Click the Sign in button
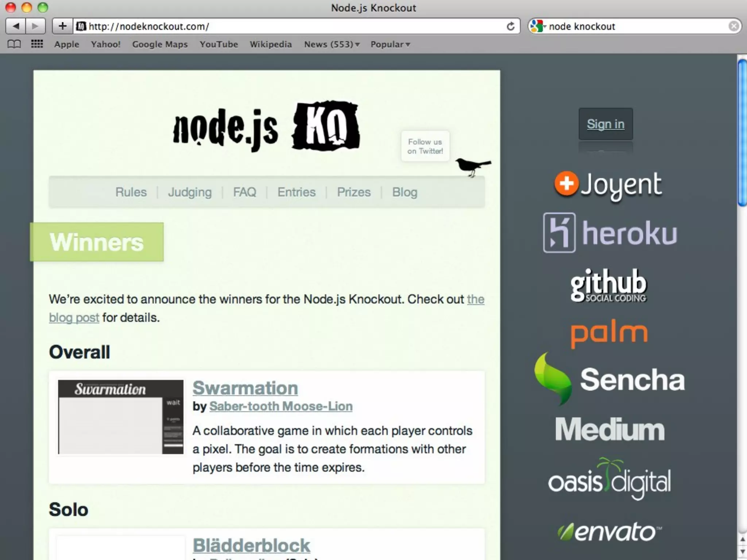This screenshot has height=560, width=747. (x=605, y=124)
